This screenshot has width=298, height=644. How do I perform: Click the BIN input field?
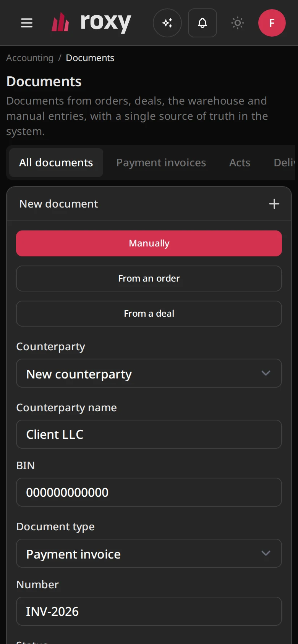pos(149,493)
